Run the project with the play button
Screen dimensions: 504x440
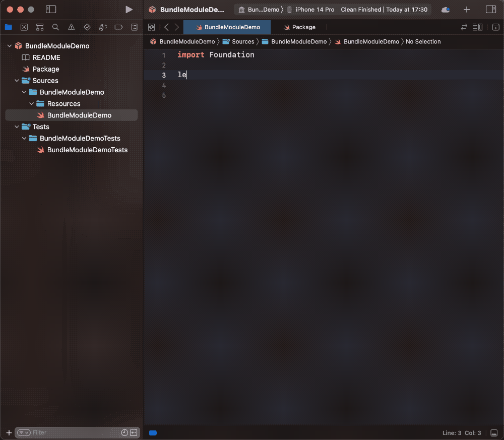tap(129, 9)
